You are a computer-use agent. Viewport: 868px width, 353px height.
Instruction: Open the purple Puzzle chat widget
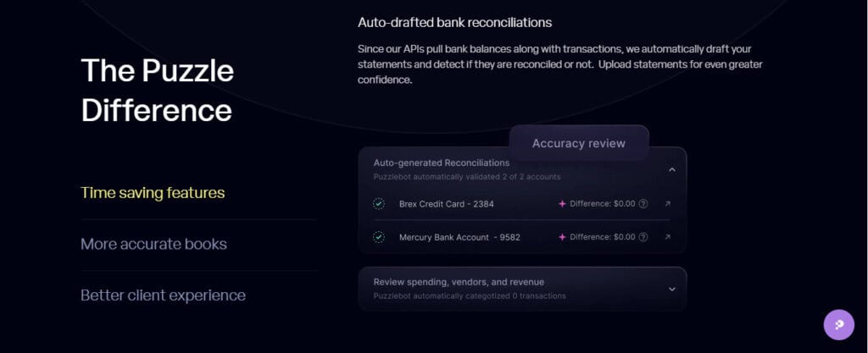(838, 324)
